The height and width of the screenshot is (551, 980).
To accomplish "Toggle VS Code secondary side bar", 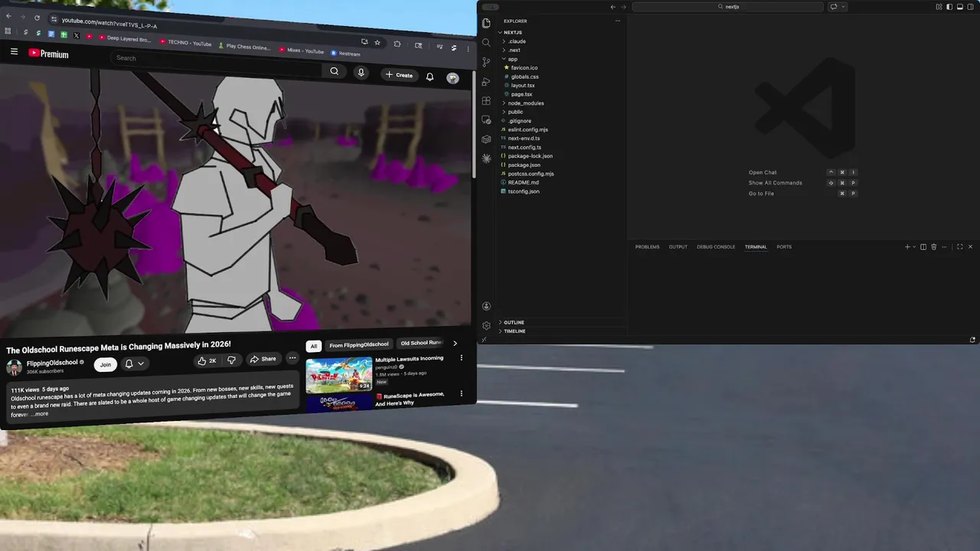I will [970, 7].
